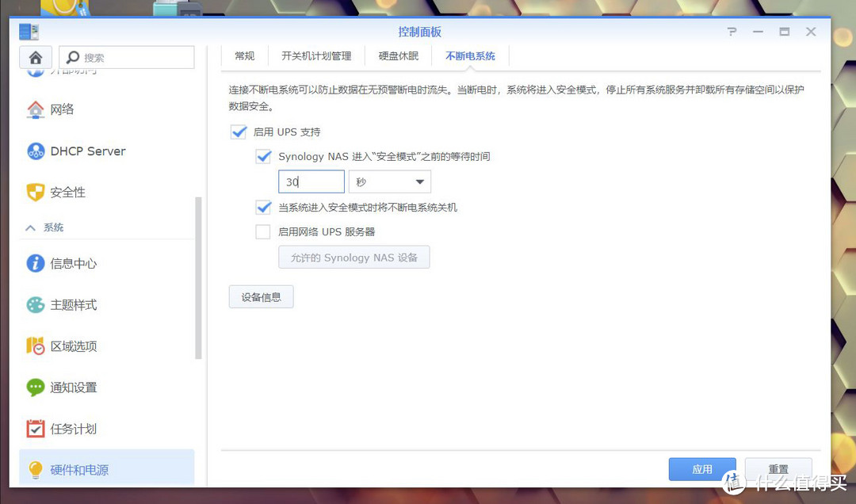Select the 不断电系统 tab
Image resolution: width=856 pixels, height=504 pixels.
(471, 56)
